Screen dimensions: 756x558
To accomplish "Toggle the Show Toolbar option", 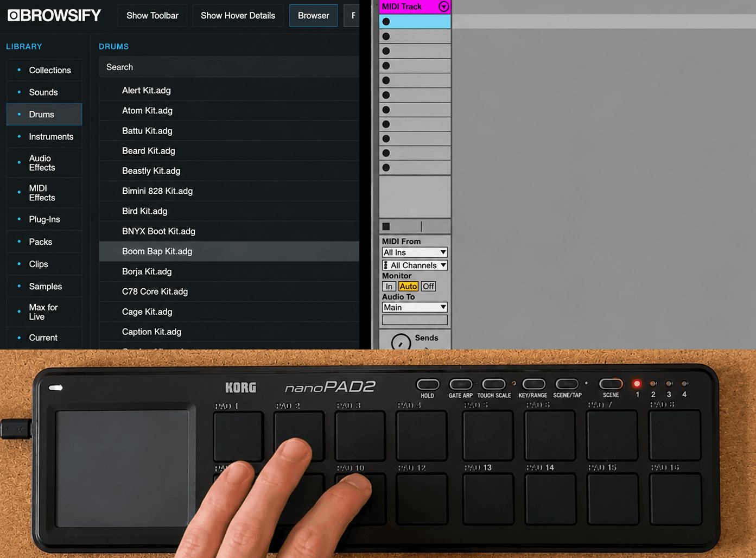I will tap(153, 16).
